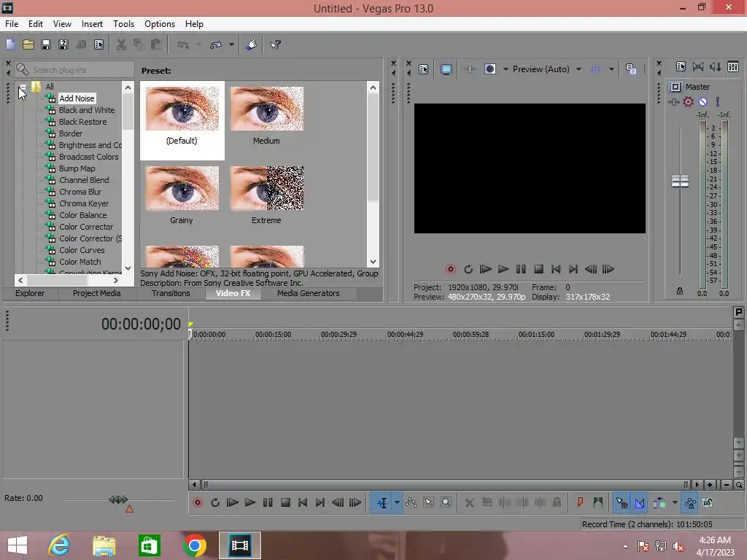Image resolution: width=747 pixels, height=560 pixels.
Task: Pause using the timeline transport bar
Action: coord(268,502)
